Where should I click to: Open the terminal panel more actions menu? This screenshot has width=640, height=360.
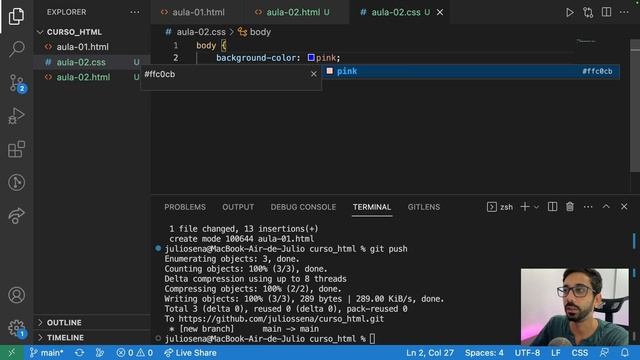[588, 207]
